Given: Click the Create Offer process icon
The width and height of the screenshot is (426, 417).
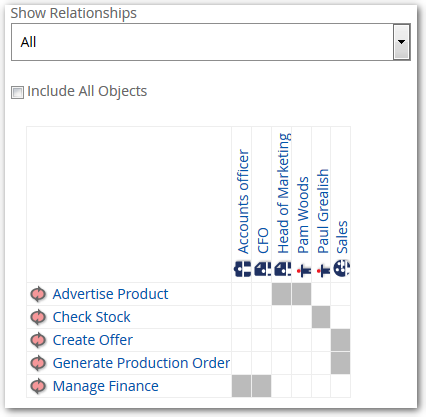Looking at the screenshot, I should (38, 340).
